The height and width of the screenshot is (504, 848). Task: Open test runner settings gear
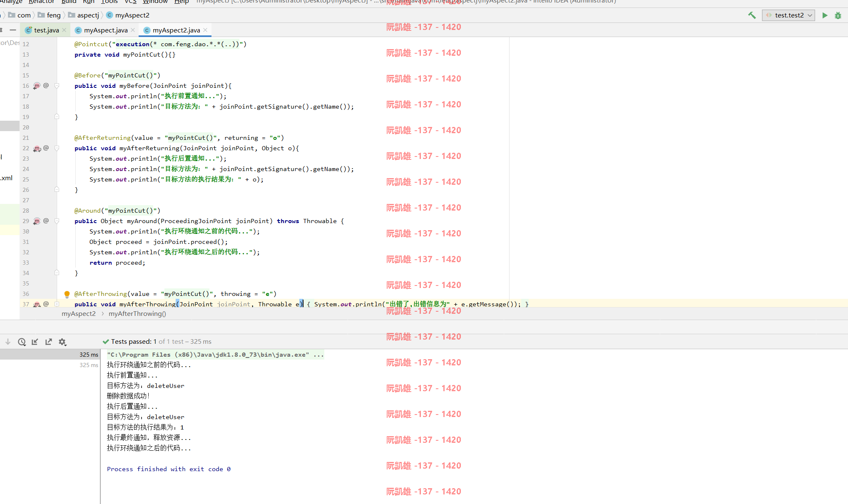(x=62, y=342)
